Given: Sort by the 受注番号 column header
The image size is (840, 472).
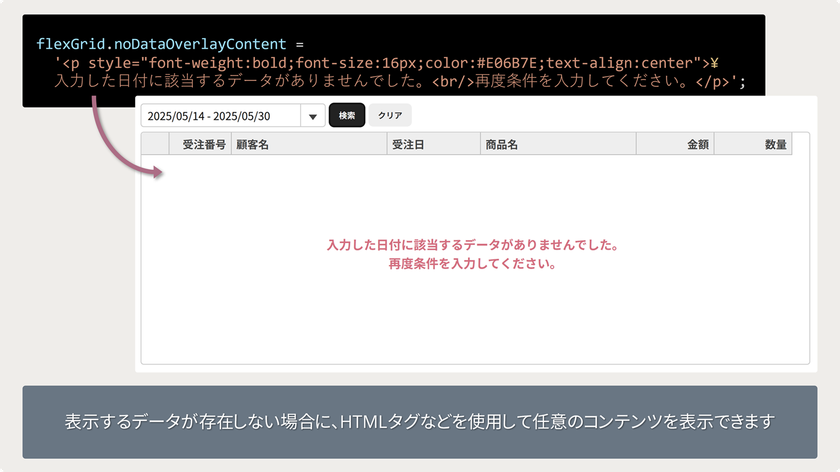Looking at the screenshot, I should coord(203,145).
